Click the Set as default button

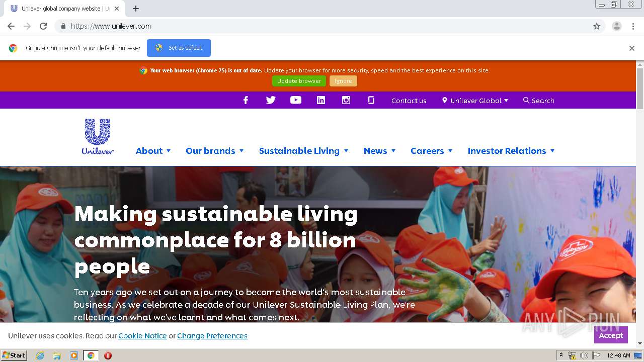pos(179,48)
